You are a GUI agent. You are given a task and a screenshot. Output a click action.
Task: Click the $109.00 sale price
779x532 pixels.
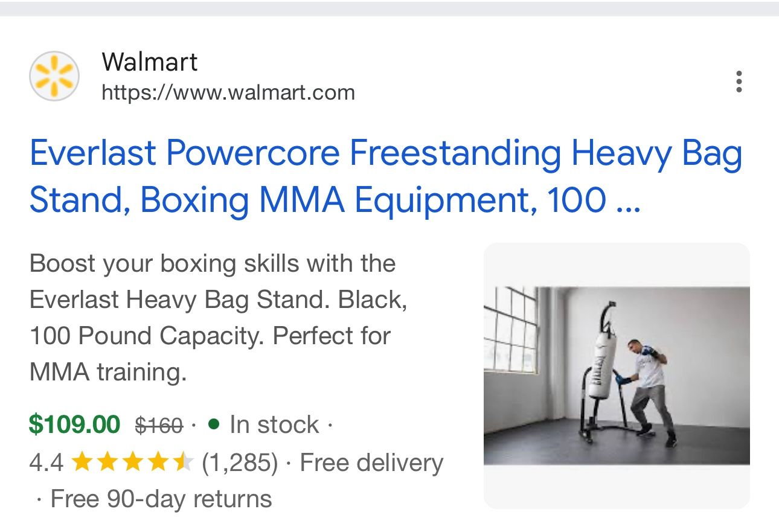(75, 425)
